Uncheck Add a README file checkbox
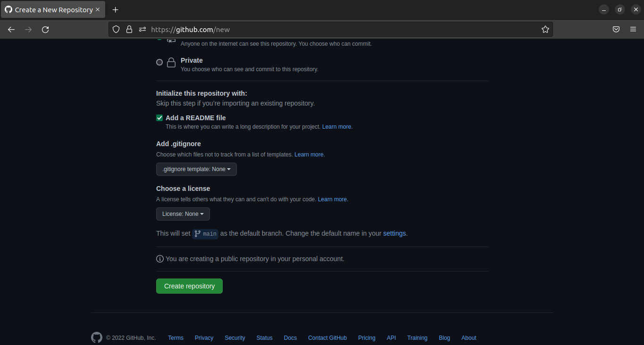The width and height of the screenshot is (644, 345). 159,118
